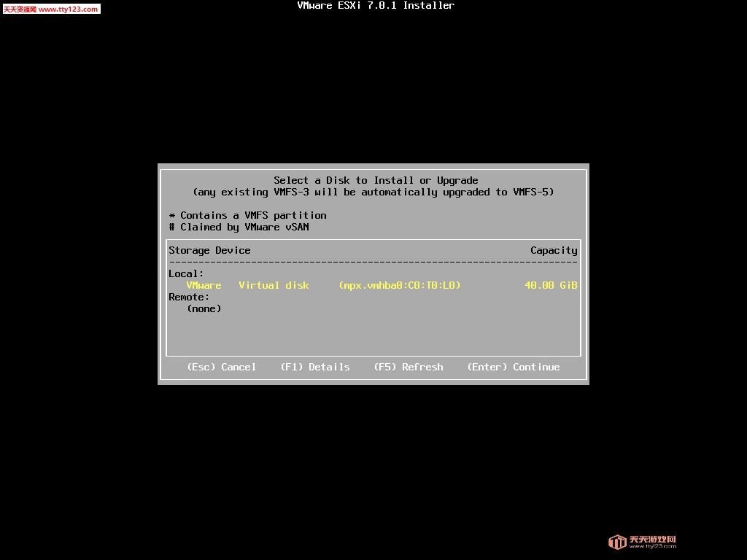Viewport: 747px width, 560px height.
Task: Click the Capacity column header
Action: (554, 251)
